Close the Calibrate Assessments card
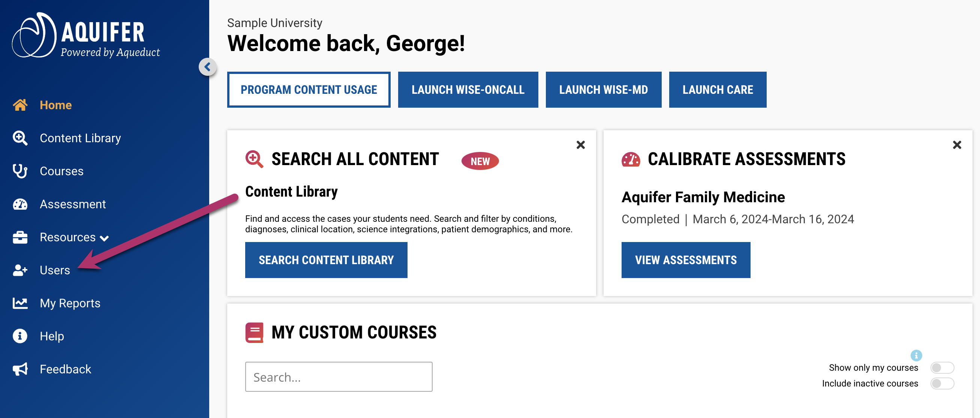Screen dimensions: 980x418 tap(956, 145)
